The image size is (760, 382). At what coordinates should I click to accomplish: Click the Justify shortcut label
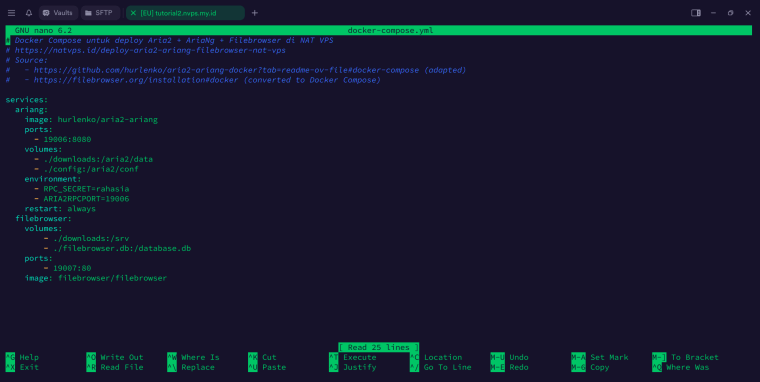[360, 367]
